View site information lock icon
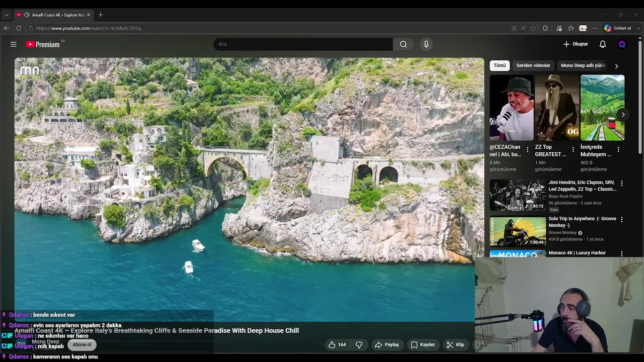The height and width of the screenshot is (362, 644). tap(31, 28)
